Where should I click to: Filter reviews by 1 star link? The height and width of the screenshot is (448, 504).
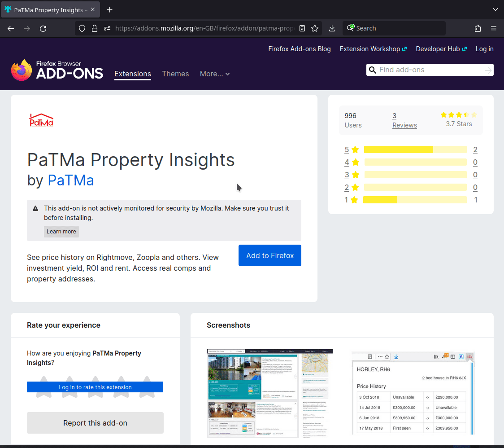tap(346, 200)
